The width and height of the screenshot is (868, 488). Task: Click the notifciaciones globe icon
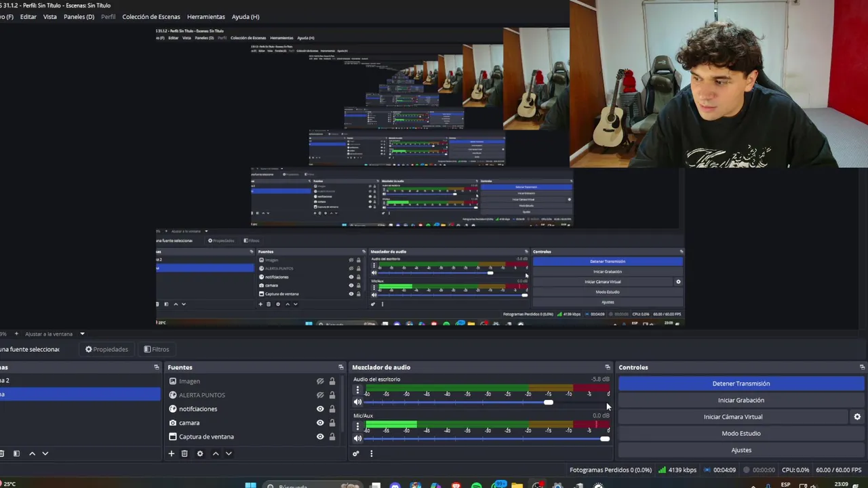tap(173, 409)
